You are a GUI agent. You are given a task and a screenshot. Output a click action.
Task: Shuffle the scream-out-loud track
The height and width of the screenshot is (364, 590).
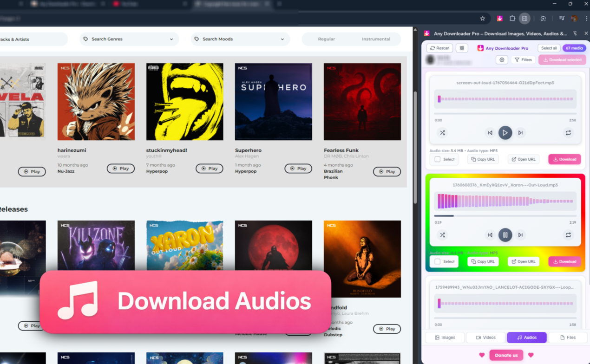(442, 133)
